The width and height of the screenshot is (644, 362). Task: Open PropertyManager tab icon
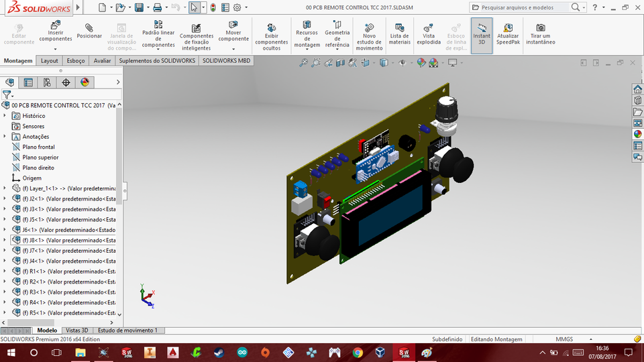[x=28, y=82]
